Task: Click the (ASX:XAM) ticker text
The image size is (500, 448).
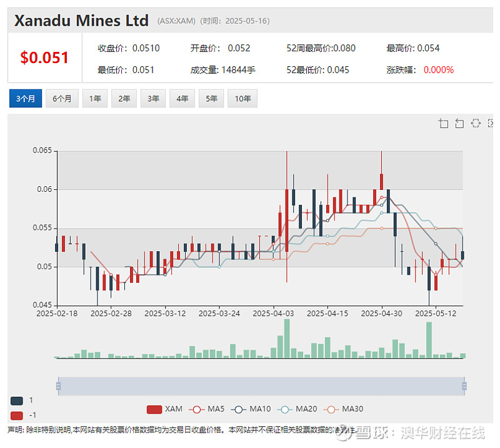Action: point(176,21)
